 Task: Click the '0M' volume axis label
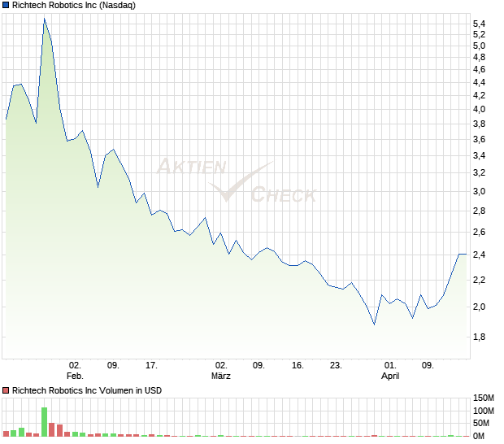(x=479, y=436)
